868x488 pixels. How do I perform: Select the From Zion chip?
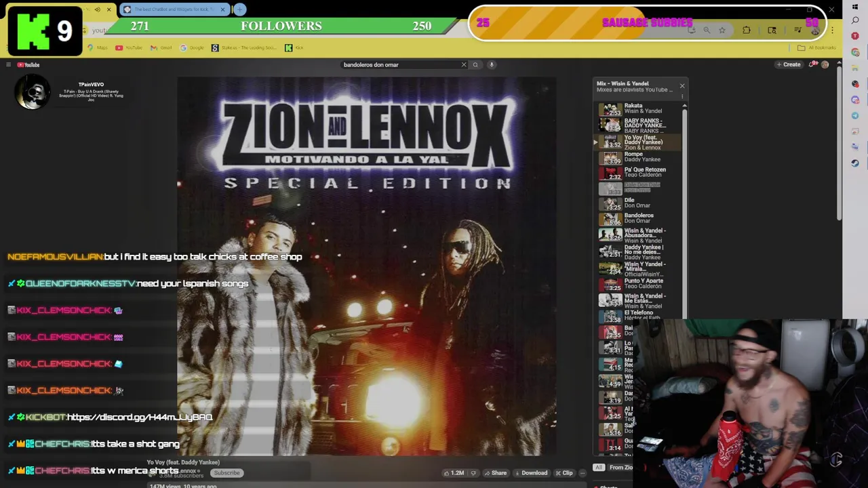point(620,468)
